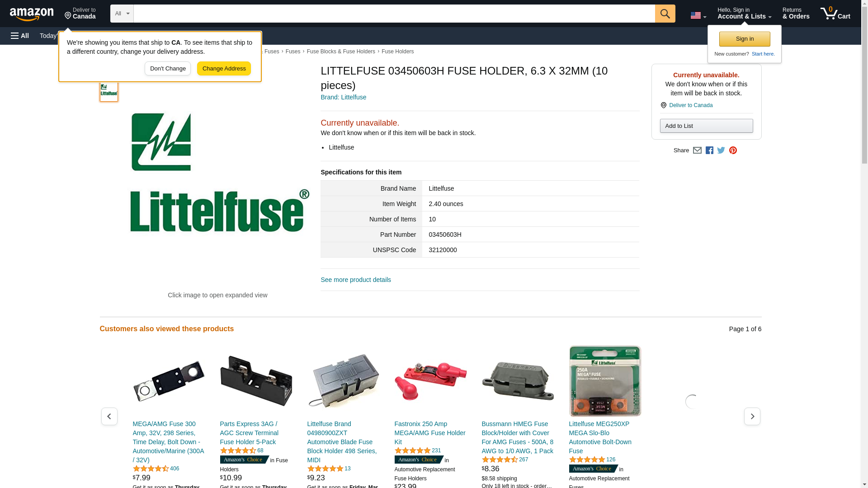Share on Twitter icon
This screenshot has width=868, height=488.
[x=721, y=150]
